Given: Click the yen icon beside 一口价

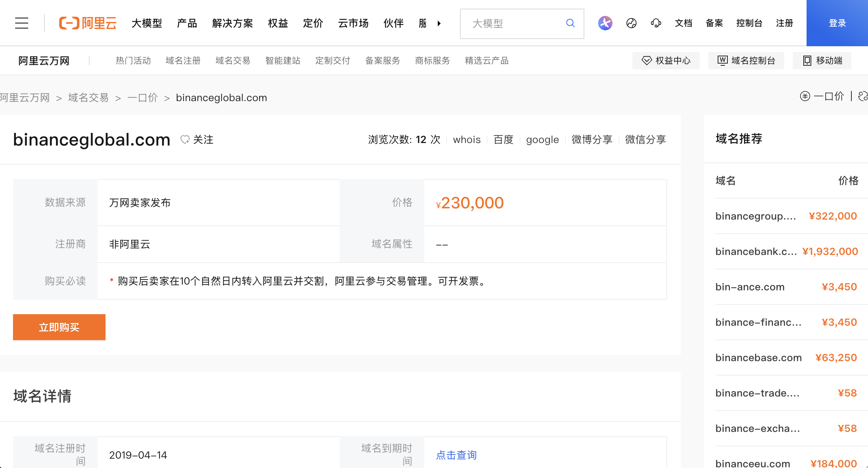Looking at the screenshot, I should tap(805, 96).
